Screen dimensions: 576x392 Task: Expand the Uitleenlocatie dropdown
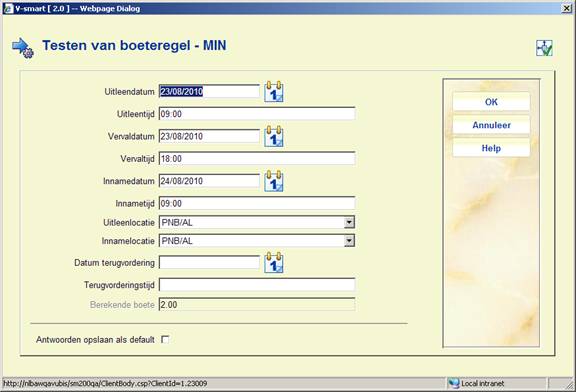(x=349, y=222)
